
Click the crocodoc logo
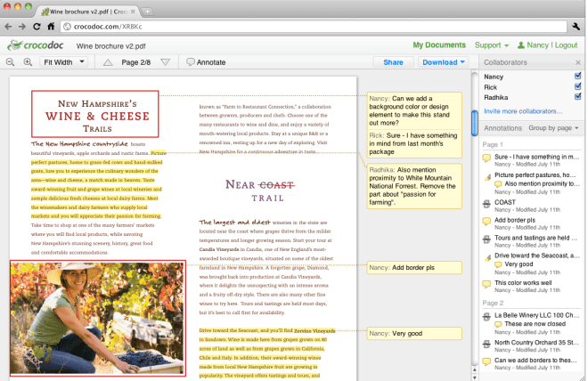[36, 45]
